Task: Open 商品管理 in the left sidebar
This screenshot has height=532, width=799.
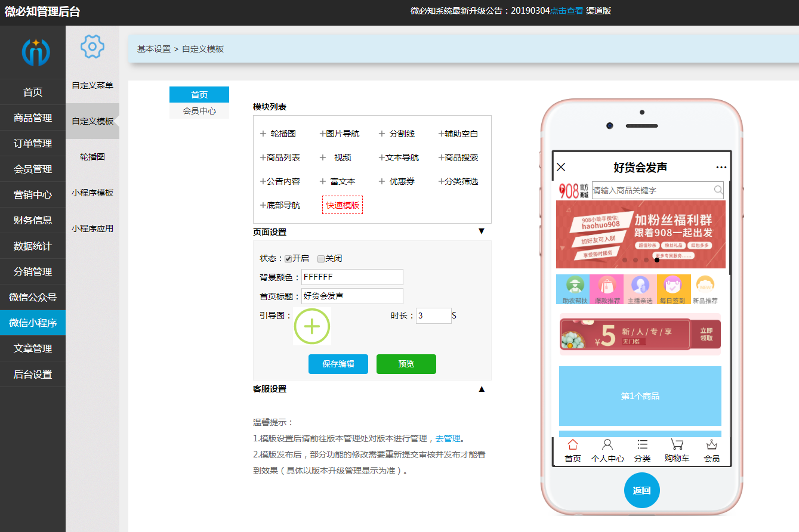Action: 33,118
